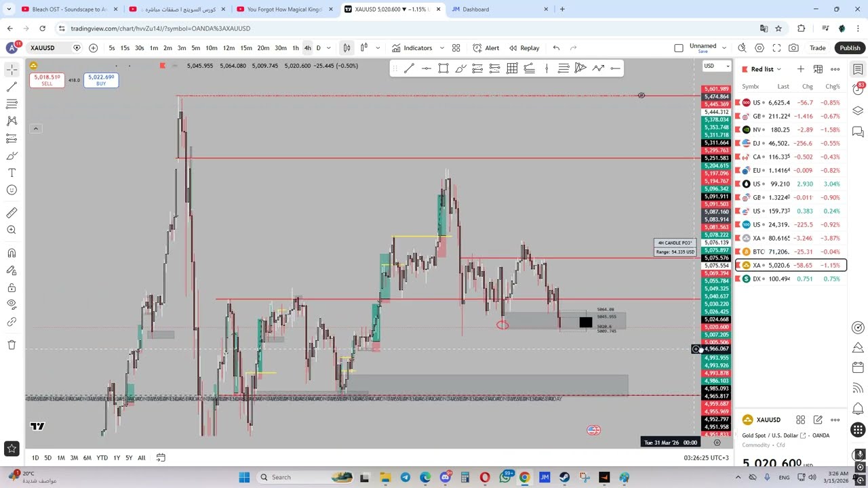868x488 pixels.
Task: Open the Trade panel button
Action: [x=817, y=48]
